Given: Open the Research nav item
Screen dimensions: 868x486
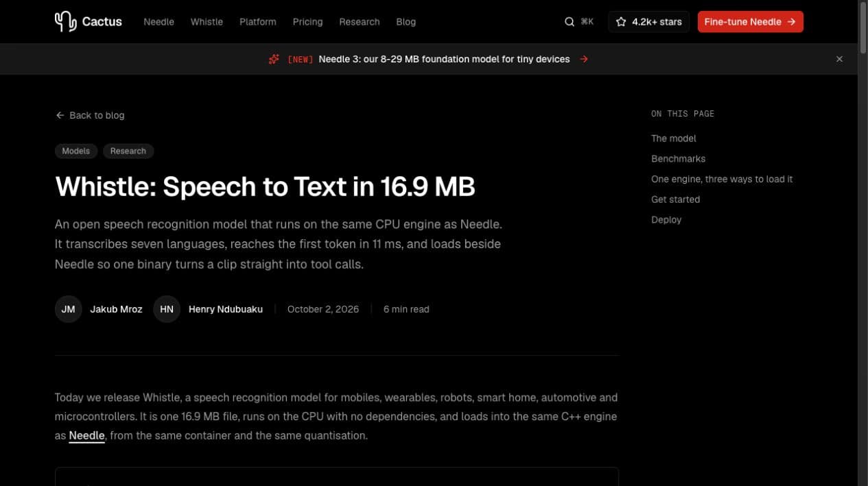Looking at the screenshot, I should (359, 22).
